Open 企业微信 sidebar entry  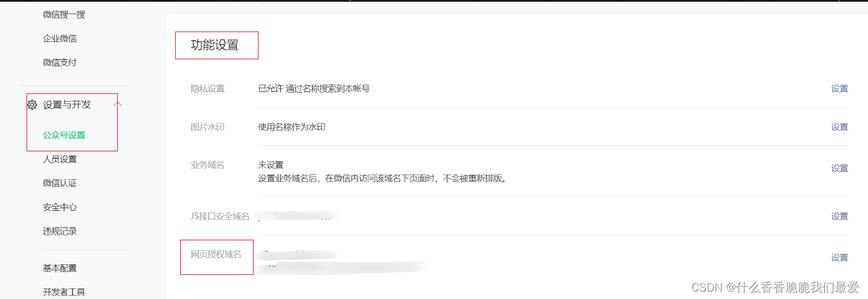(x=60, y=38)
